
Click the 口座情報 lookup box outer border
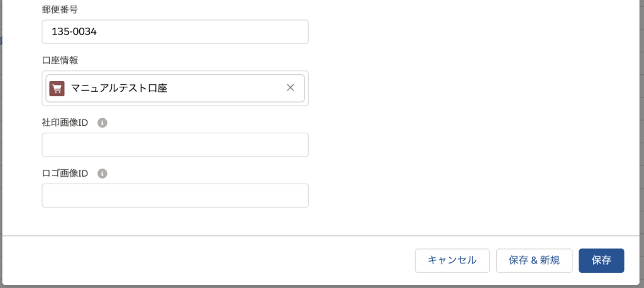point(175,104)
